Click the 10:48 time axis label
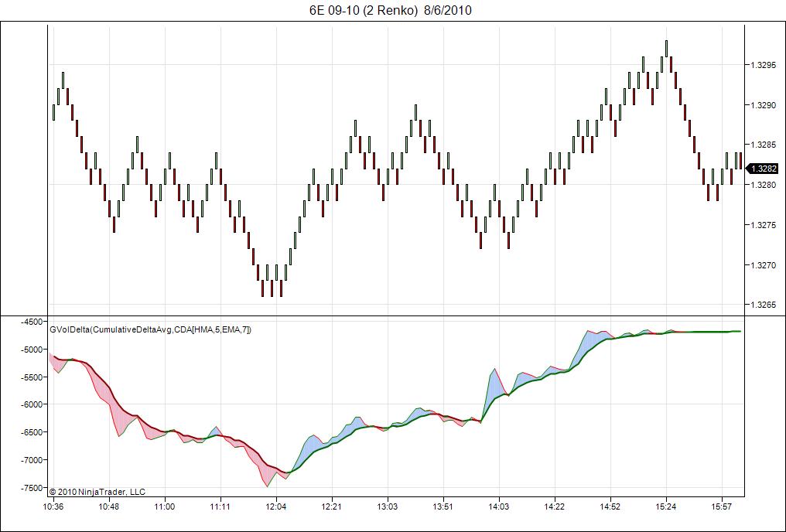 click(x=109, y=506)
